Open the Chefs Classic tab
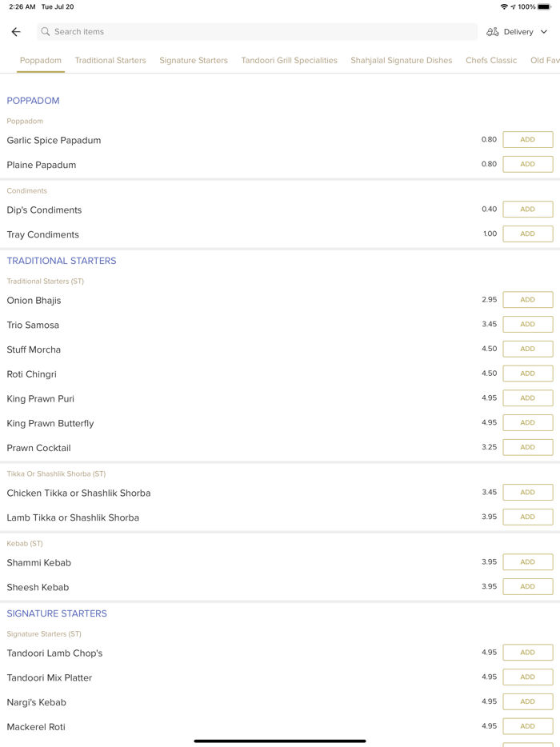Screen dimensions: 560x747 coord(491,60)
